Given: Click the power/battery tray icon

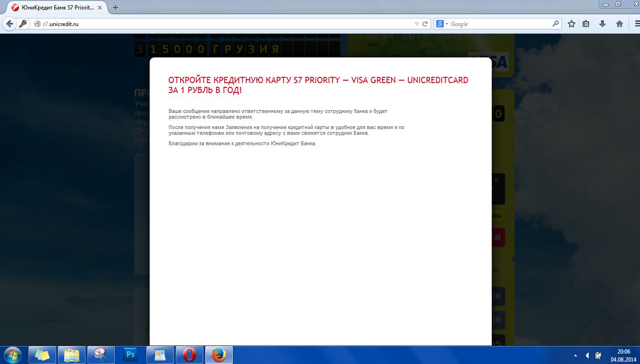Looking at the screenshot, I should coord(599,355).
